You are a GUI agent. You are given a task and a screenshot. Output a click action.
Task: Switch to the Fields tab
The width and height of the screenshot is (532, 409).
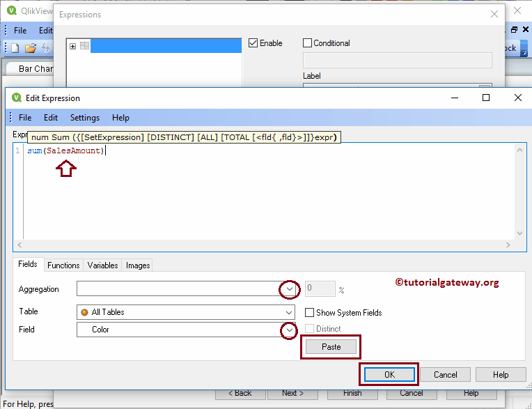tap(28, 264)
